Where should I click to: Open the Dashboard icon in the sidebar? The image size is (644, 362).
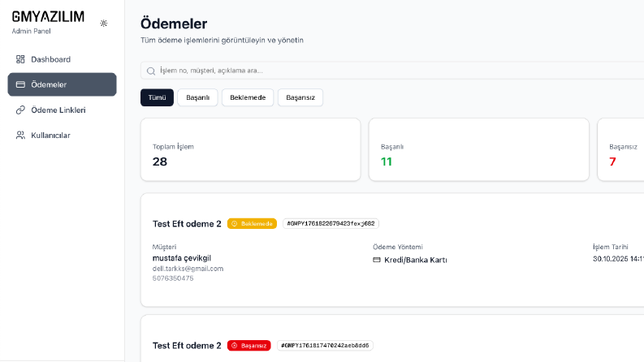click(x=20, y=59)
